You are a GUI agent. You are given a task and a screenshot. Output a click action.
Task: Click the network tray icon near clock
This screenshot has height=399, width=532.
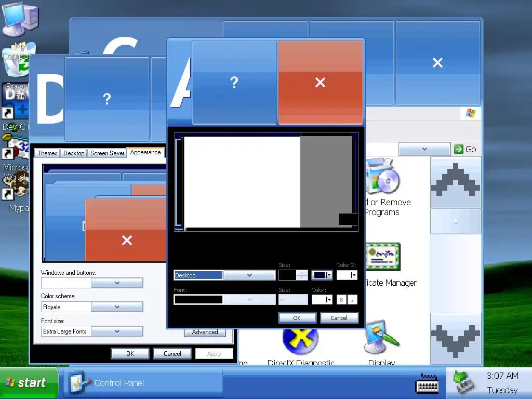(x=463, y=383)
